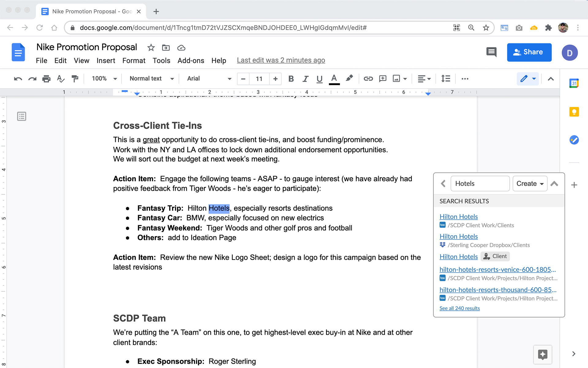Open the Normal text style dropdown

pyautogui.click(x=152, y=79)
